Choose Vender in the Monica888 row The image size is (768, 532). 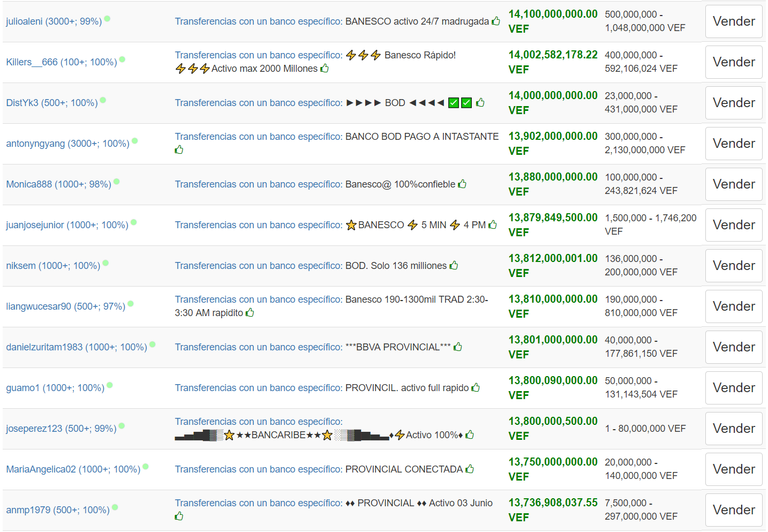click(x=734, y=184)
